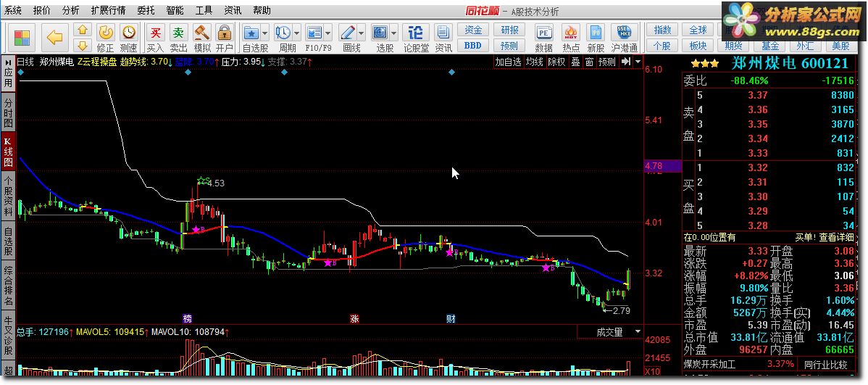This screenshot has height=385, width=868.
Task: Expand the 自选股 dropdown arrow
Action: (x=264, y=33)
